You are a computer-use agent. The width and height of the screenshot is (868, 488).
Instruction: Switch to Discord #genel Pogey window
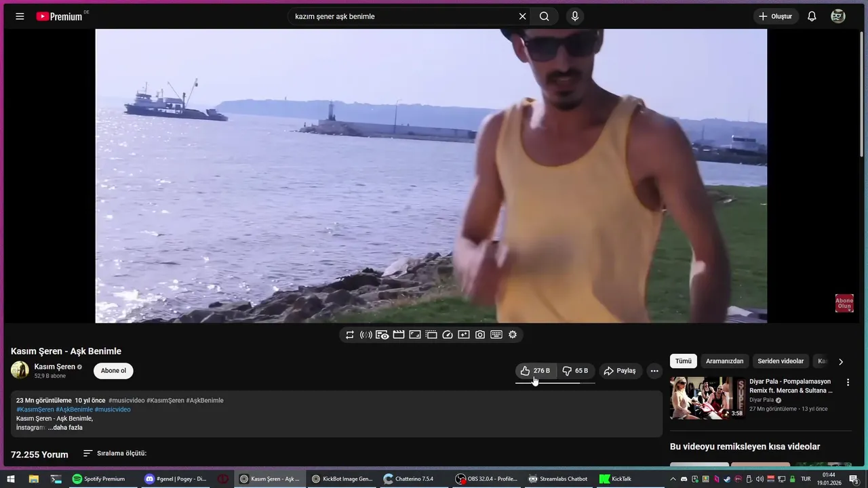176,479
